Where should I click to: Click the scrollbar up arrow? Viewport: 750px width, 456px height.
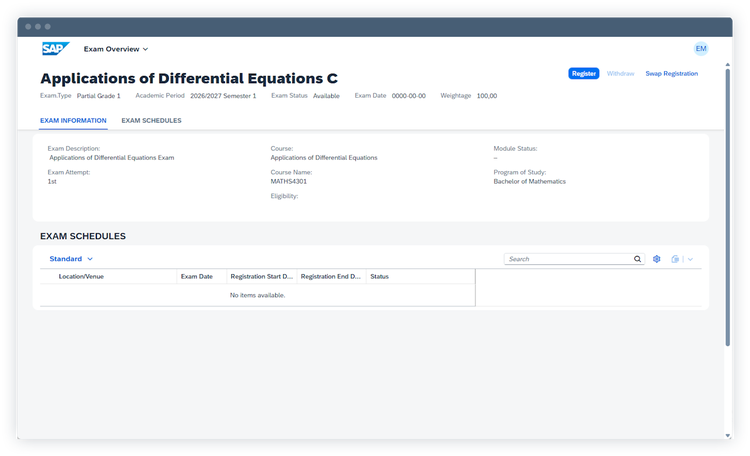point(728,64)
